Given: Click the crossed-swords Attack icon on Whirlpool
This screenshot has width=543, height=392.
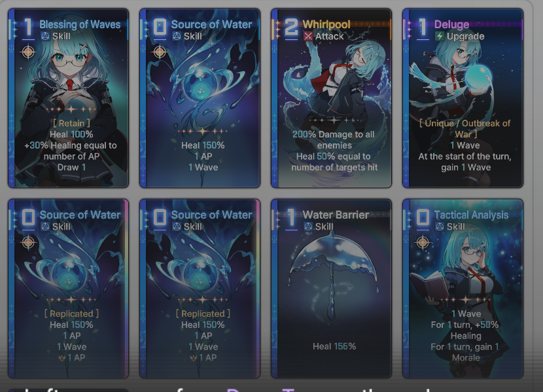Looking at the screenshot, I should (x=308, y=36).
